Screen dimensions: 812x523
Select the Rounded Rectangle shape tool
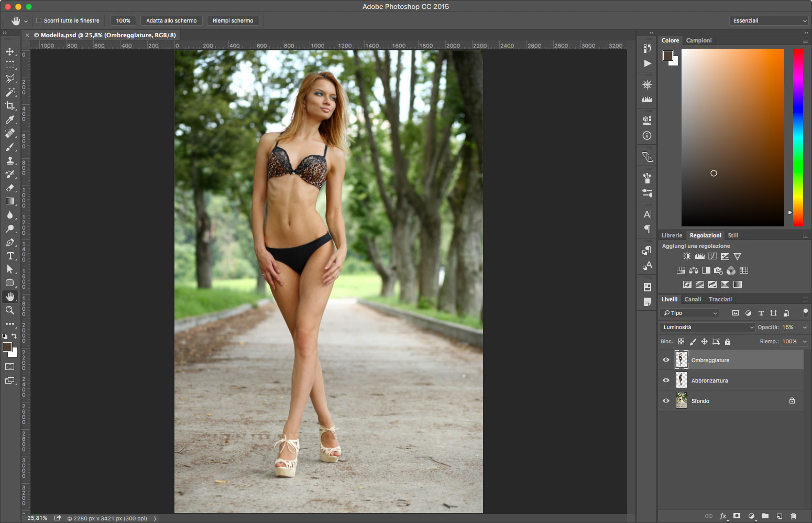(10, 283)
